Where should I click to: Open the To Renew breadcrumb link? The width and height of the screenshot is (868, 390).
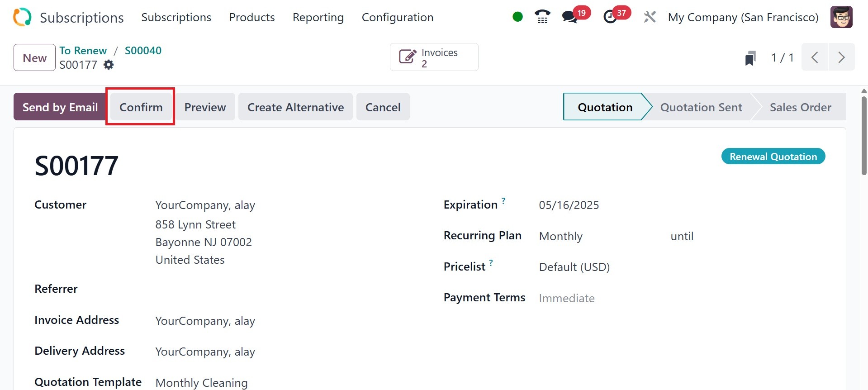click(x=83, y=51)
